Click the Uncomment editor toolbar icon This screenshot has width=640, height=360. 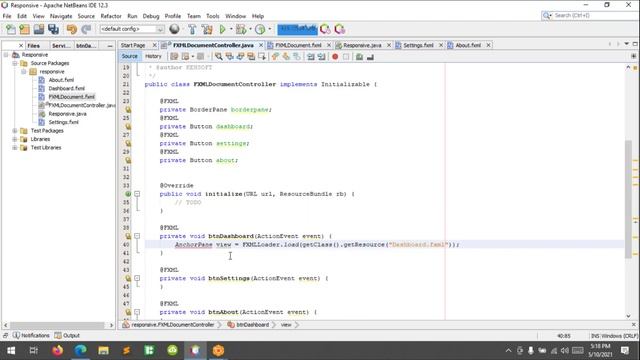point(370,57)
